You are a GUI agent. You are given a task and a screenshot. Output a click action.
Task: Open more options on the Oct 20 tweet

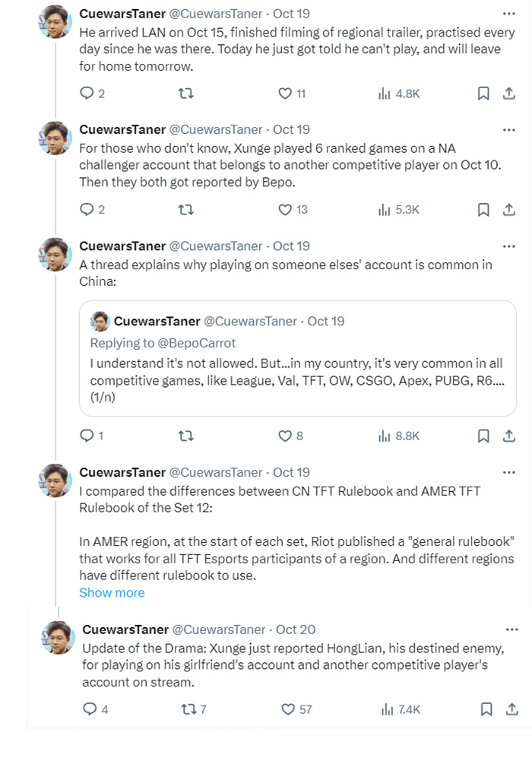(511, 630)
